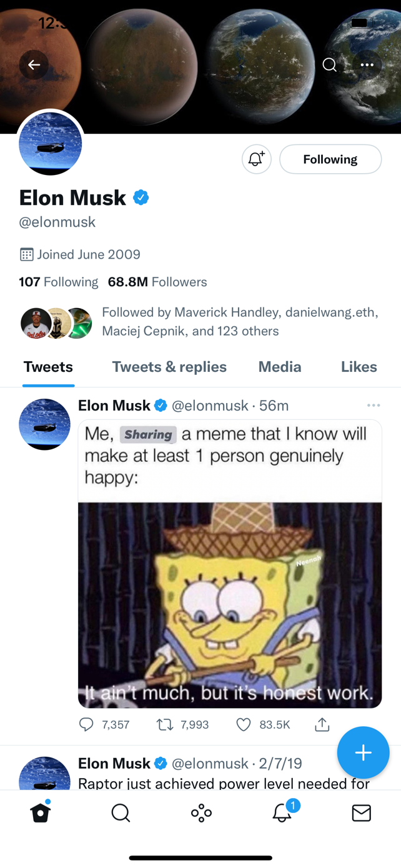Image resolution: width=401 pixels, height=868 pixels.
Task: Open the SpongeBob meme image
Action: [x=230, y=604]
